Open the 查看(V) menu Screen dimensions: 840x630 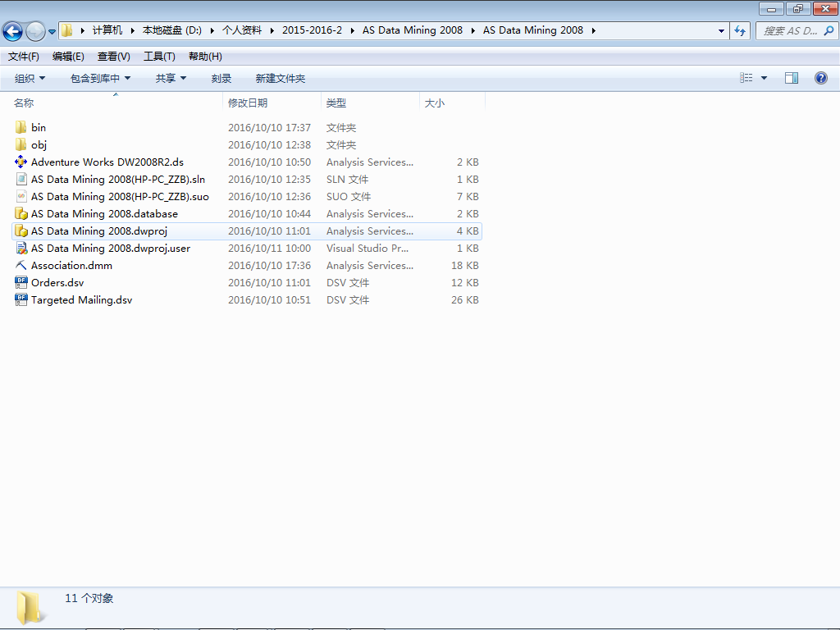tap(113, 57)
